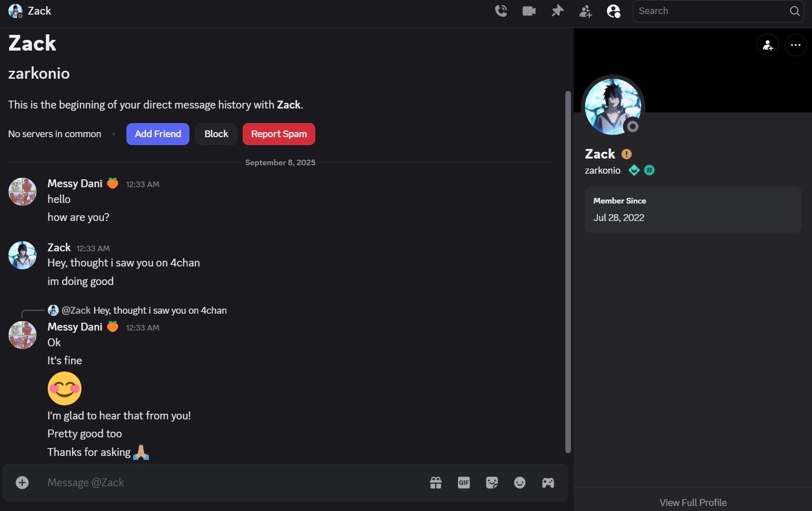Viewport: 812px width, 511px height.
Task: Start a voice call with Zack
Action: click(501, 11)
